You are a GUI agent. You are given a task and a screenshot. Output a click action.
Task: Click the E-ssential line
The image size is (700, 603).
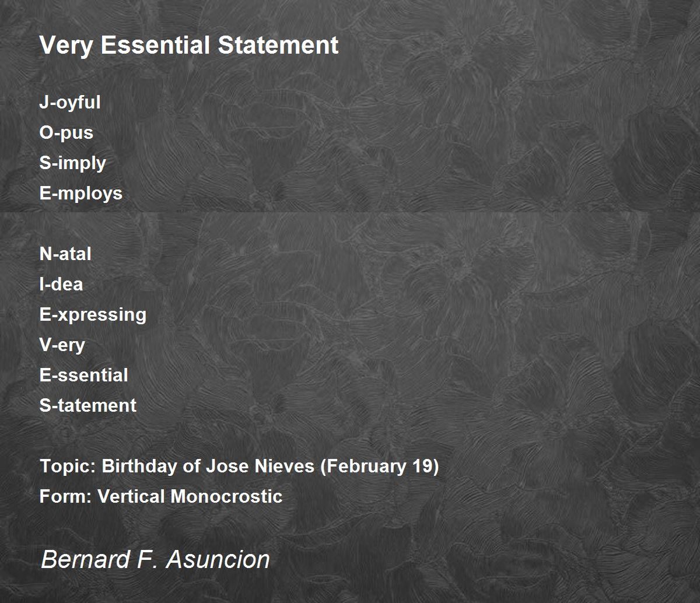point(84,375)
